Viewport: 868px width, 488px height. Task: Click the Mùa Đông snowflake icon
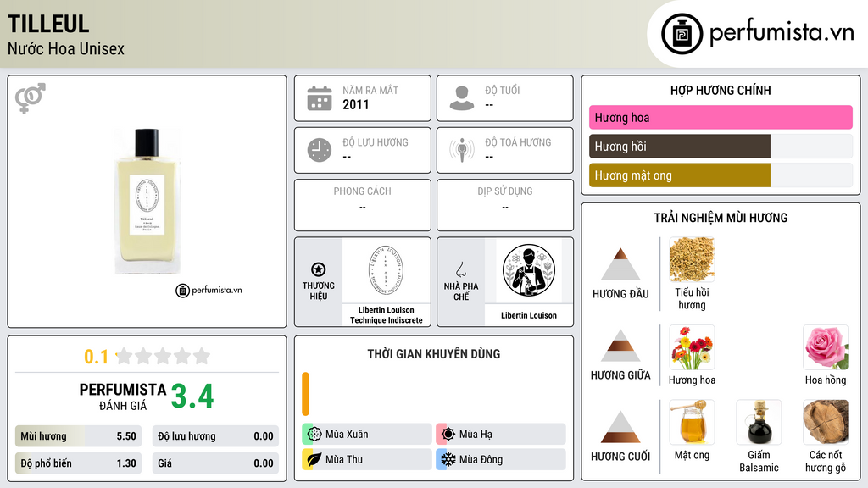[x=448, y=460]
